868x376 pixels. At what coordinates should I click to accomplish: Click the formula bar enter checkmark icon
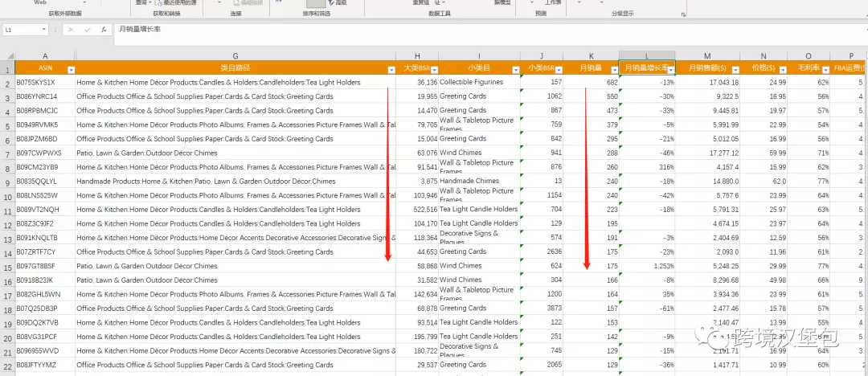[x=87, y=30]
